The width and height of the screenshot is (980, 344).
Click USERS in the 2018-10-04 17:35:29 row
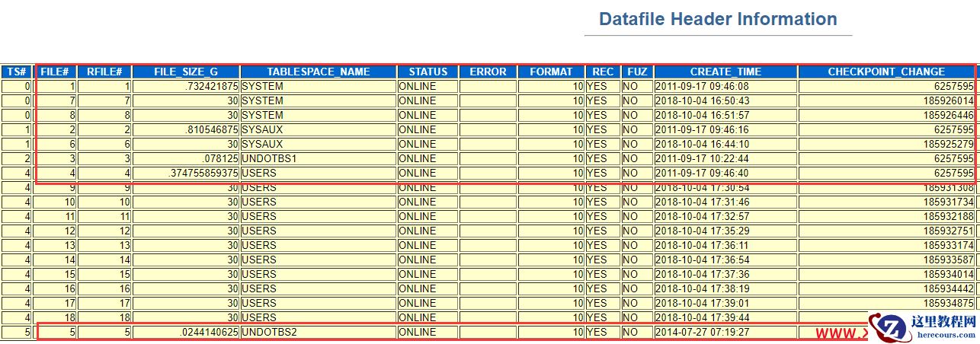[259, 231]
